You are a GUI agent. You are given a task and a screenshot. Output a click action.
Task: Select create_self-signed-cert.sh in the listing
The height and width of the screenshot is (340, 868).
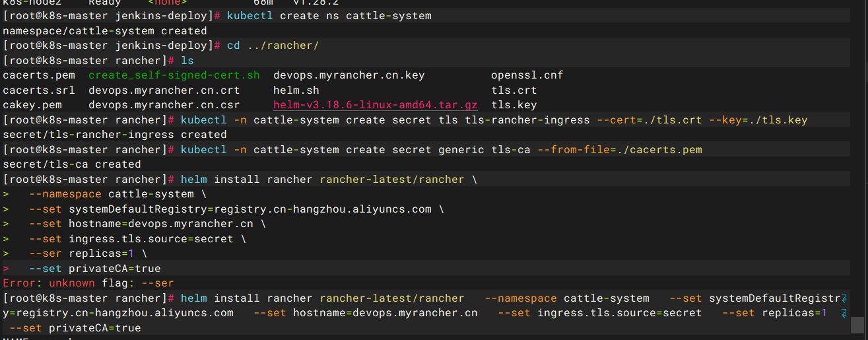point(174,75)
